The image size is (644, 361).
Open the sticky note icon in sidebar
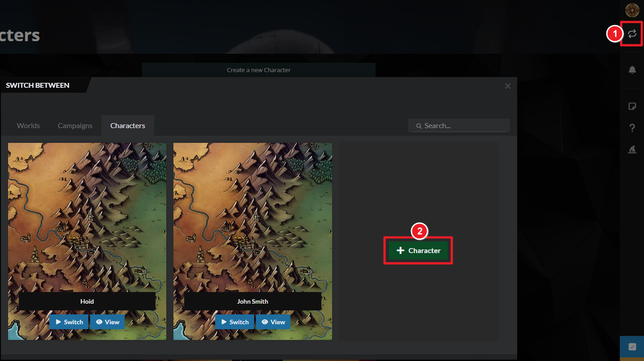[632, 106]
